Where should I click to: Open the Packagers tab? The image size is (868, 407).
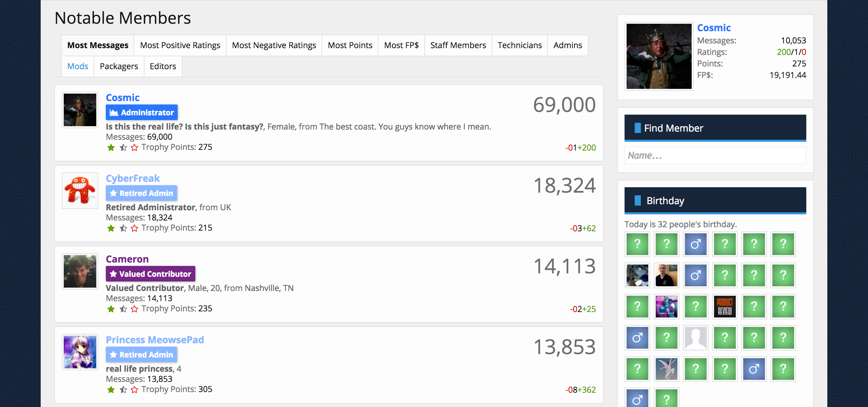119,66
